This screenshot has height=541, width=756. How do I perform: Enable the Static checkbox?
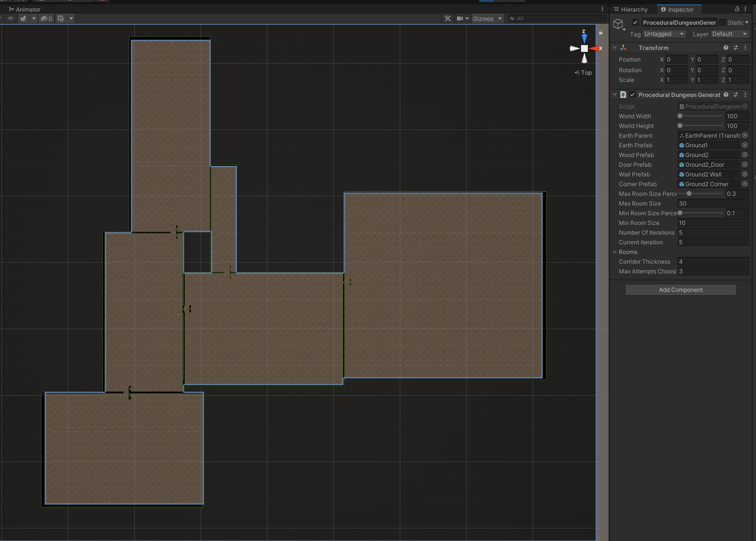(x=723, y=22)
